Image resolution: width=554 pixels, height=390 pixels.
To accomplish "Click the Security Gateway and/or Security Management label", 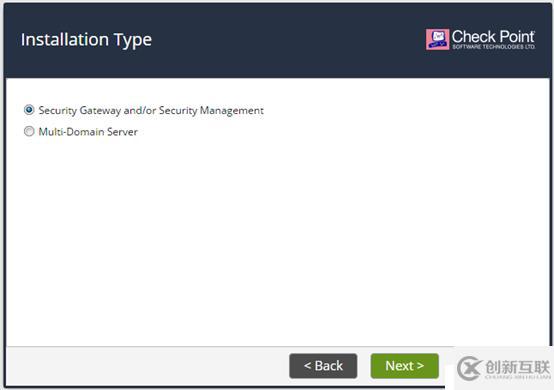I will pyautogui.click(x=151, y=110).
